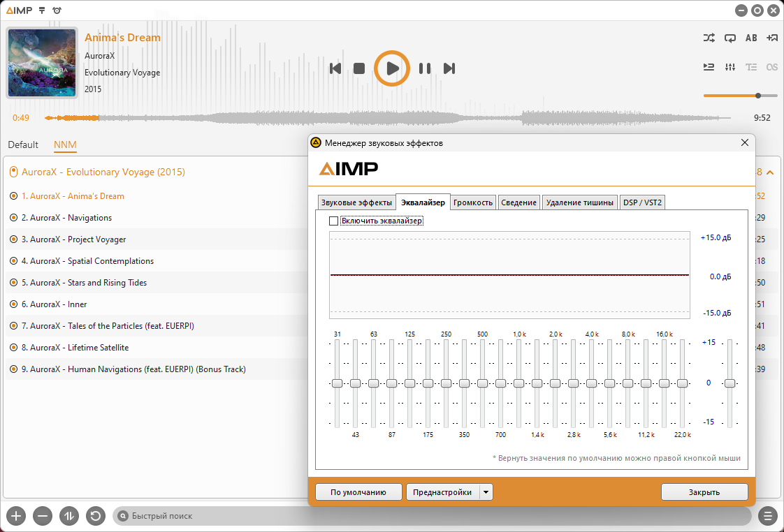Viewport: 784px width, 532px height.
Task: Open the sort playlist button
Action: coord(69,516)
